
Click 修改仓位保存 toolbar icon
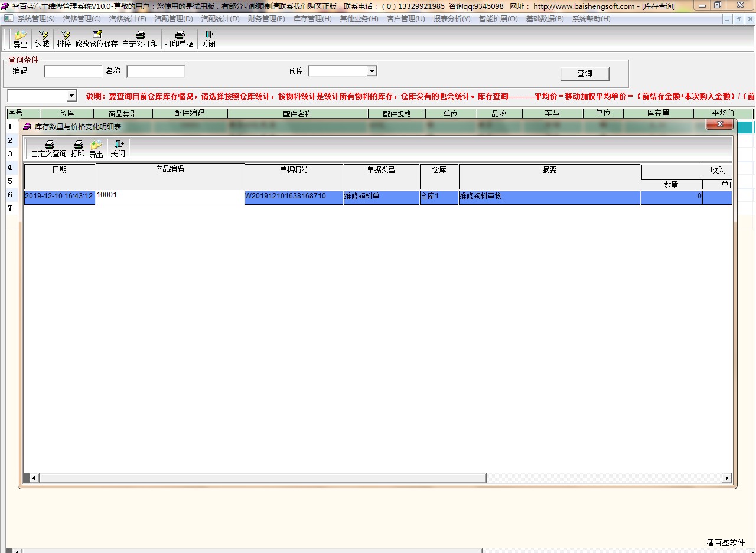point(96,35)
